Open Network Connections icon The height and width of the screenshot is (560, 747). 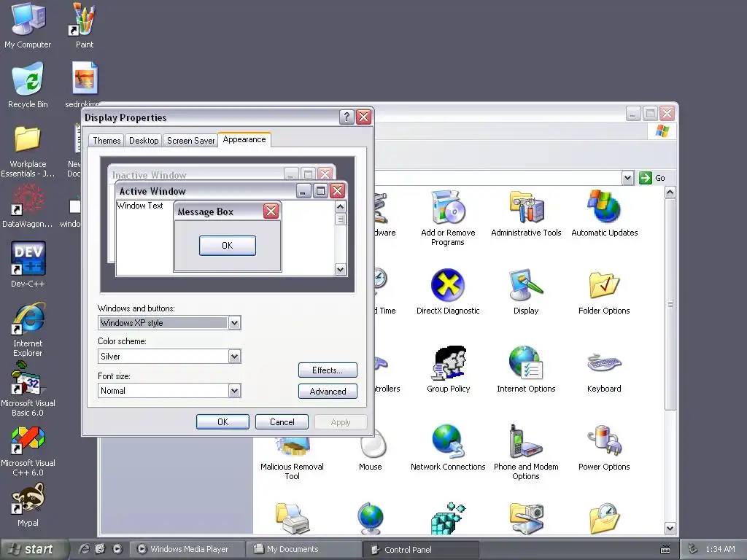448,448
